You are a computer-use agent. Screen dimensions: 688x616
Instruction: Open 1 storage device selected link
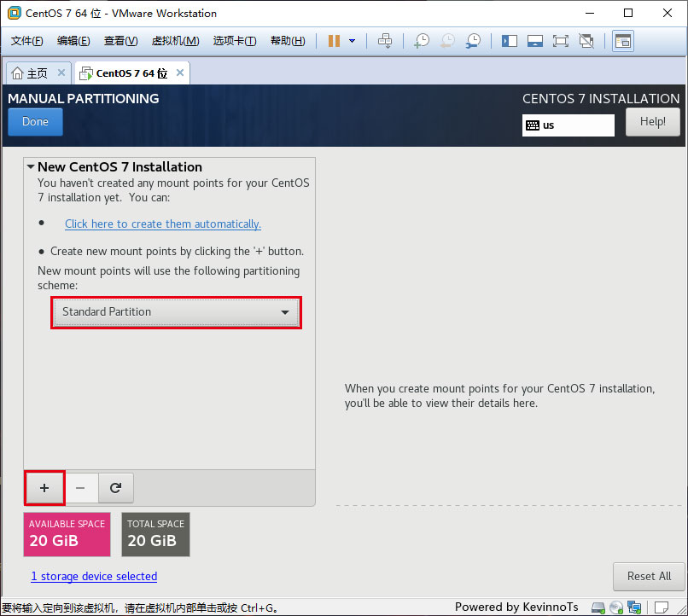coord(94,576)
